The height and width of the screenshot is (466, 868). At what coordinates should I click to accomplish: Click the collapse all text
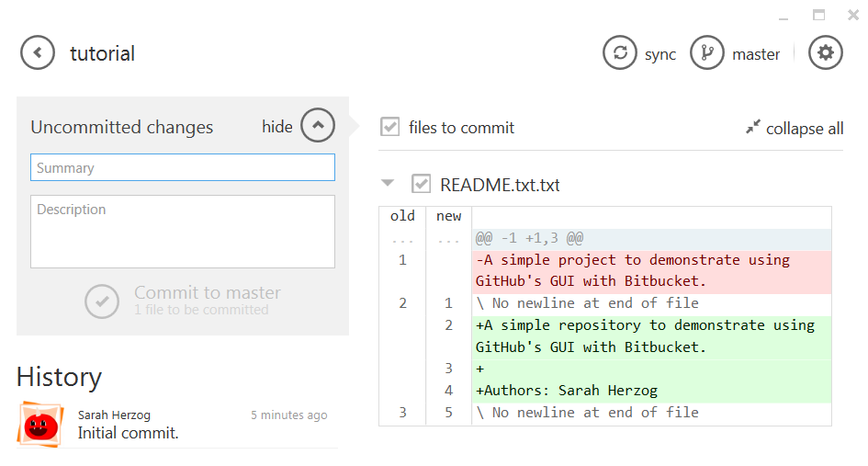pyautogui.click(x=805, y=129)
